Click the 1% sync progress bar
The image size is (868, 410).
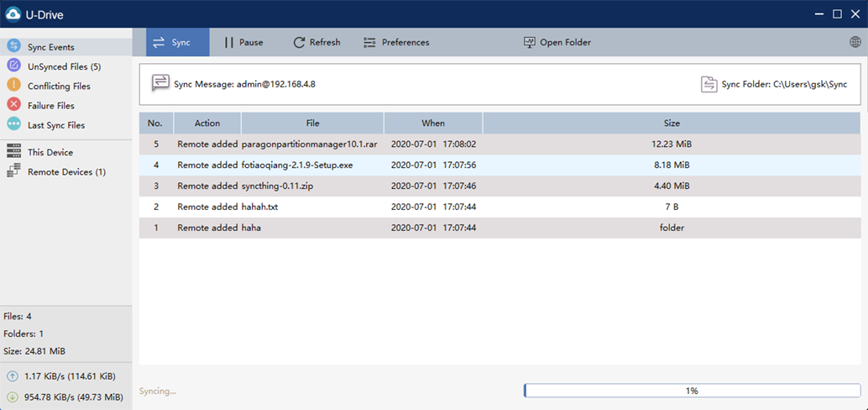[692, 391]
